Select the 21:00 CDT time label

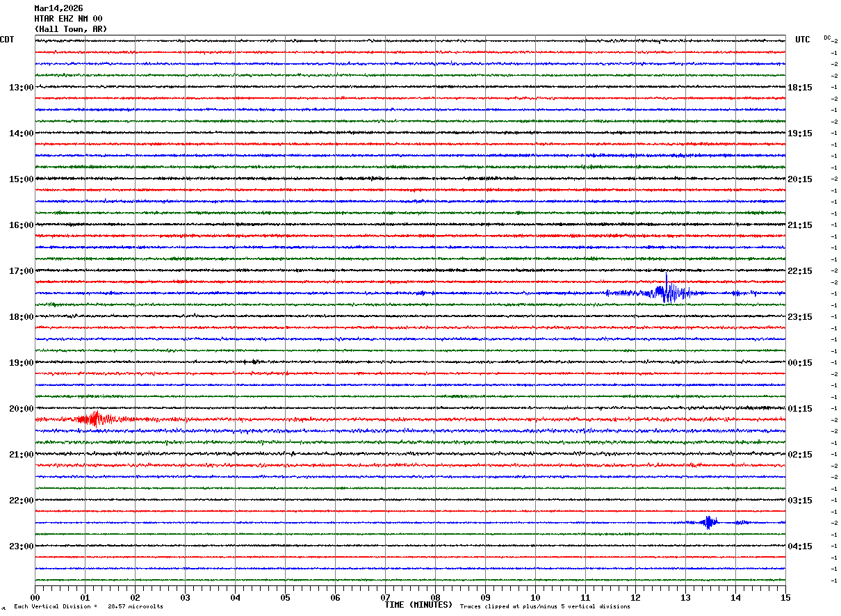22,455
